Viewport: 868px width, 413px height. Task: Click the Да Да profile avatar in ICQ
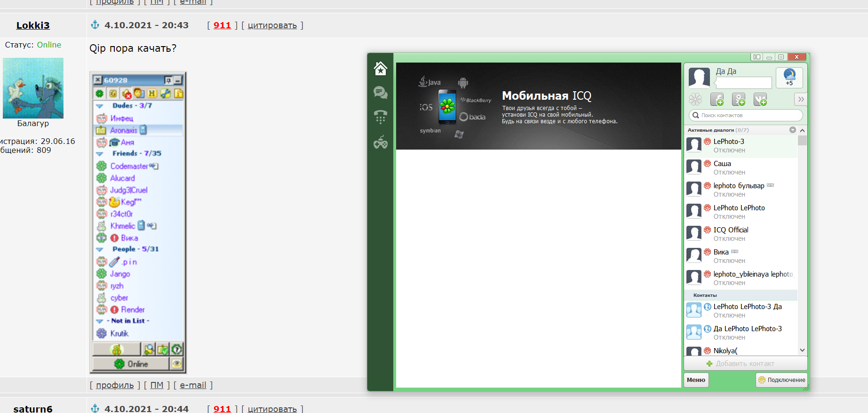click(699, 78)
